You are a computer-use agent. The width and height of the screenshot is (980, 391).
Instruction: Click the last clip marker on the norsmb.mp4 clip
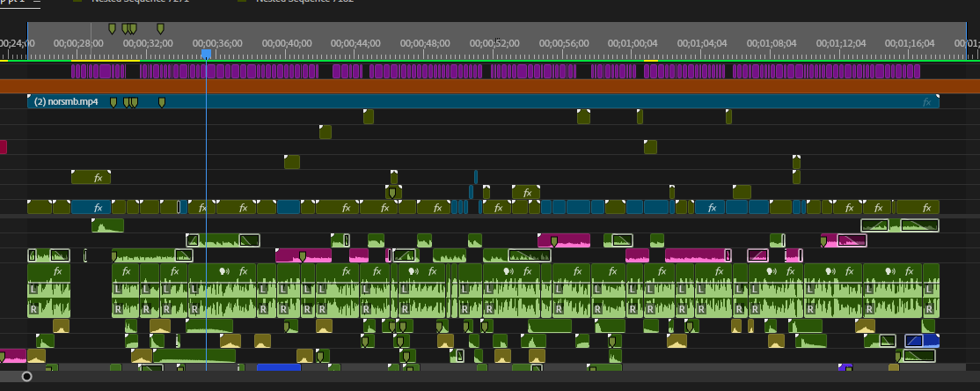161,102
